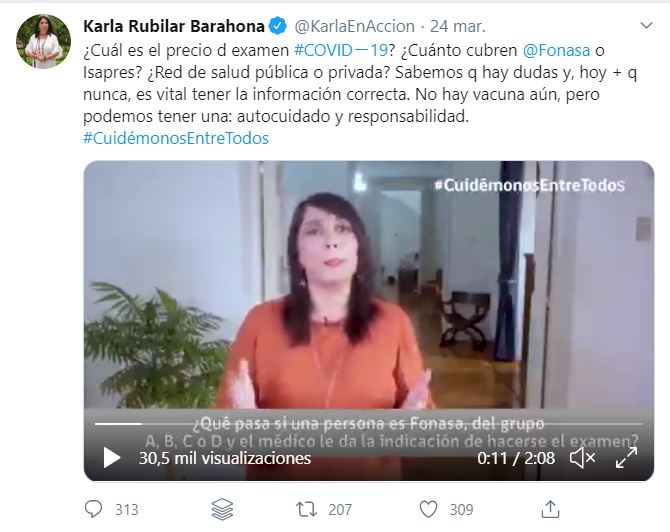The height and width of the screenshot is (532, 670).
Task: Click the Karla Rubilar Barahona name
Action: click(174, 26)
